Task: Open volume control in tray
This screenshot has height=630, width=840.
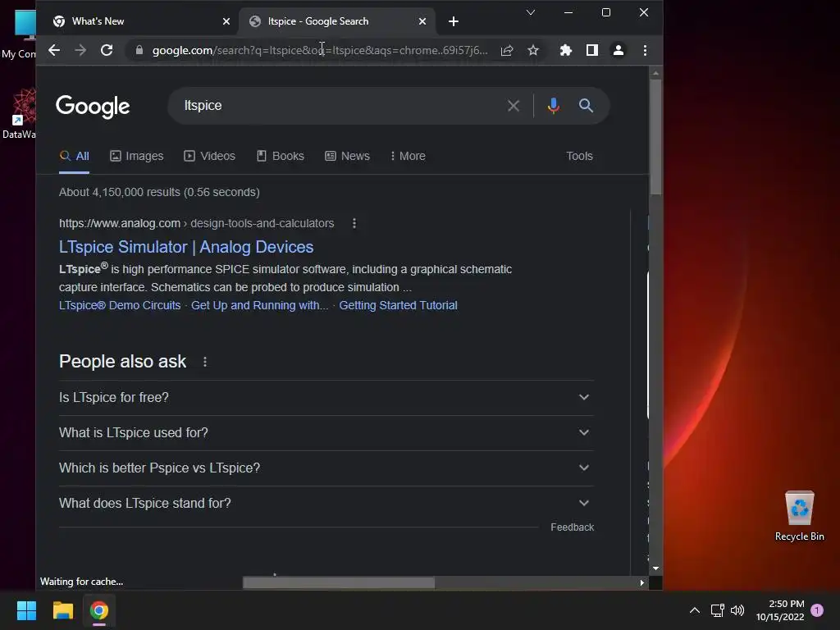Action: point(737,610)
